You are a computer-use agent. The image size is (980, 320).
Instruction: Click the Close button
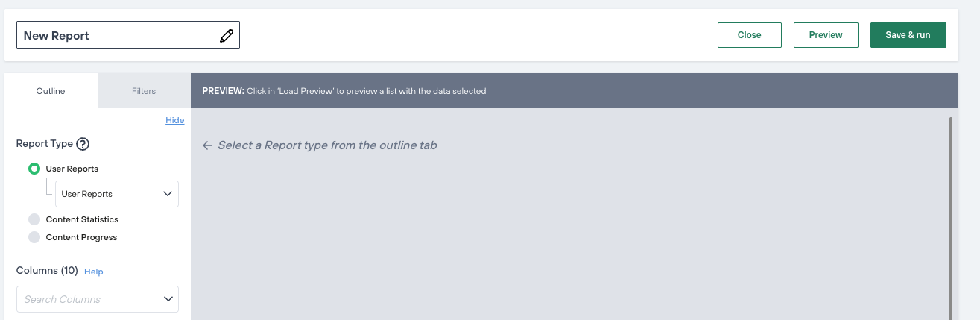749,35
